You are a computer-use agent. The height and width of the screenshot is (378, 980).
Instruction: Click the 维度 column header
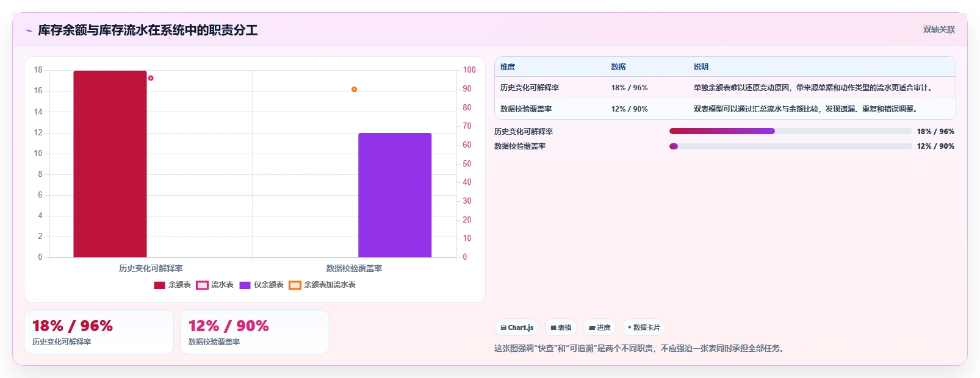[508, 67]
